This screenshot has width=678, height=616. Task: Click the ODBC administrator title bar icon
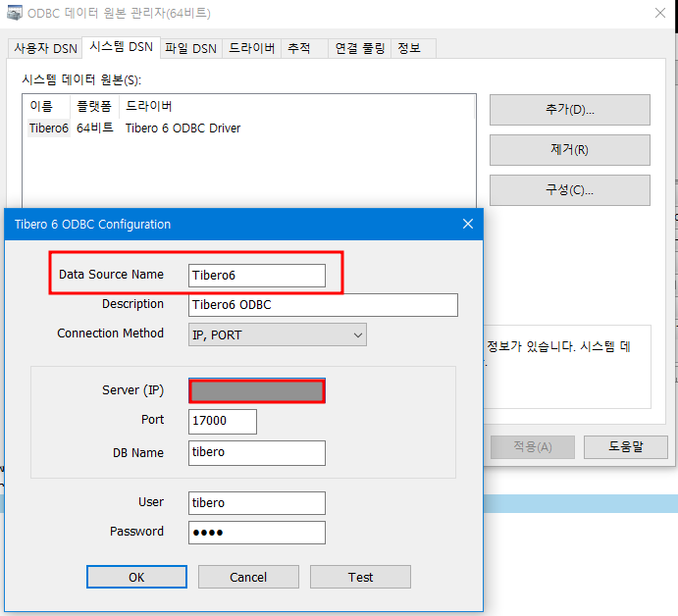pos(15,13)
